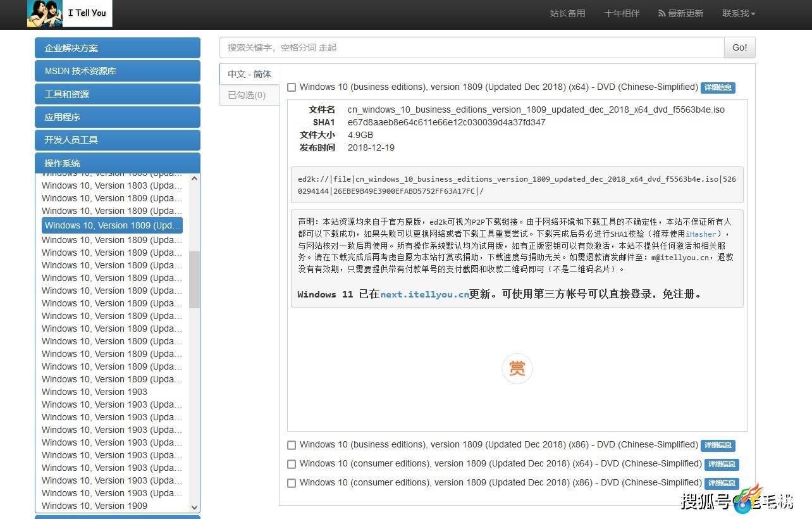Click the round 赏 donate icon
Viewport: 812px width, 519px height.
(x=517, y=368)
